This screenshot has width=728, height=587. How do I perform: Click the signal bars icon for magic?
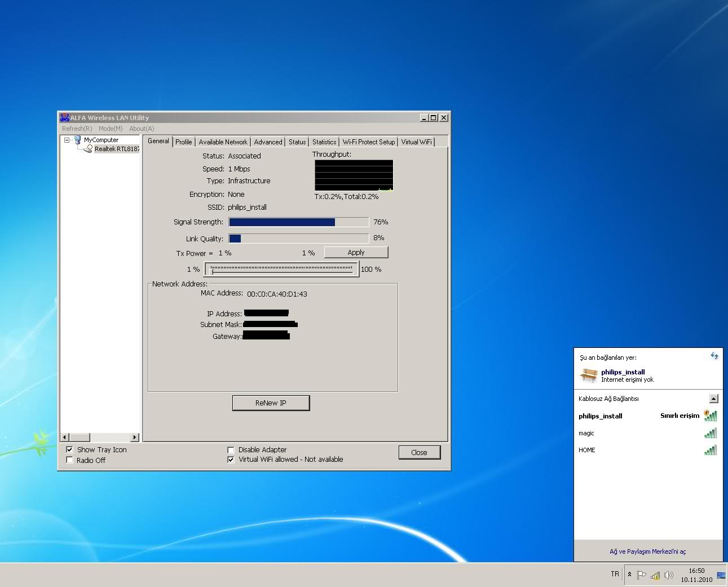[711, 433]
